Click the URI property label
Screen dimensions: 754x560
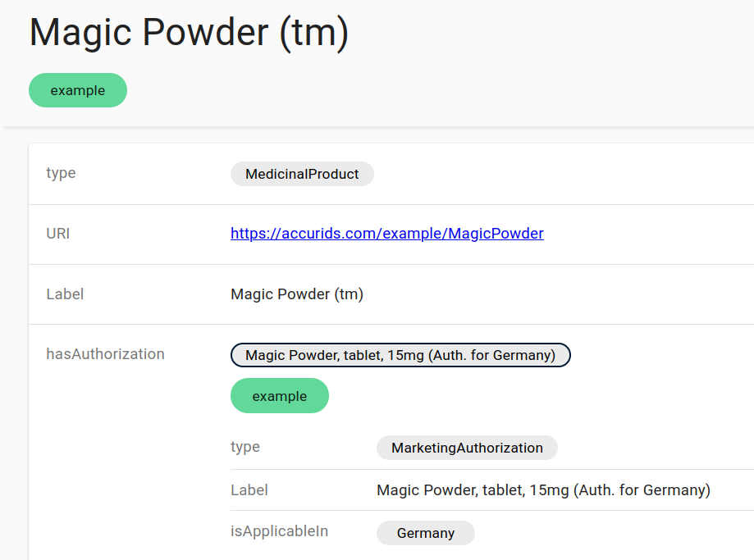coord(58,234)
